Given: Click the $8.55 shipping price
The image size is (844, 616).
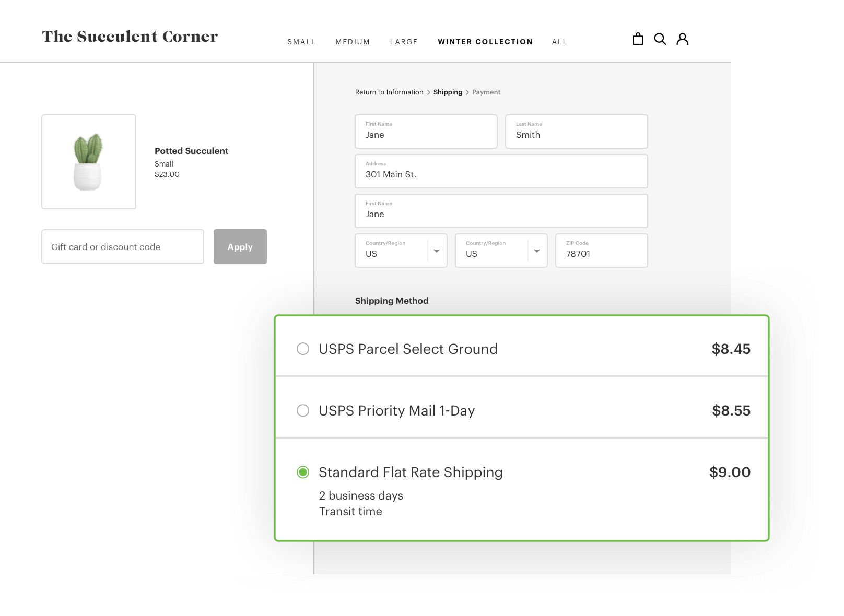Looking at the screenshot, I should point(731,410).
